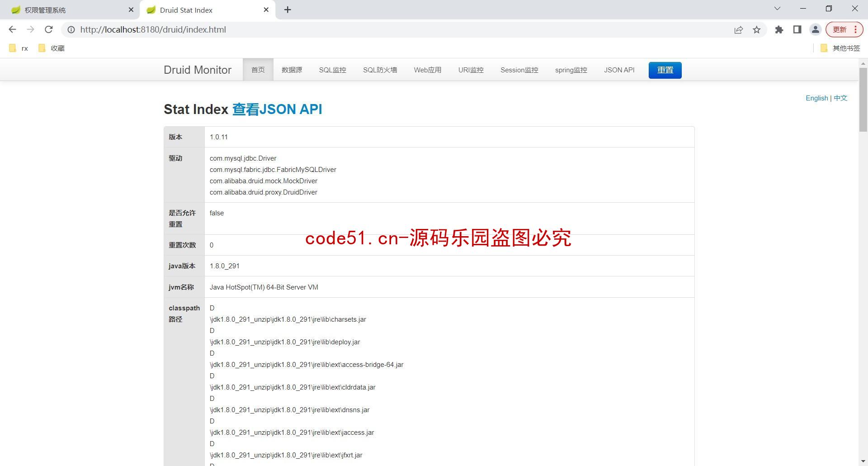
Task: Click the page scrollbar thumb
Action: [x=863, y=100]
